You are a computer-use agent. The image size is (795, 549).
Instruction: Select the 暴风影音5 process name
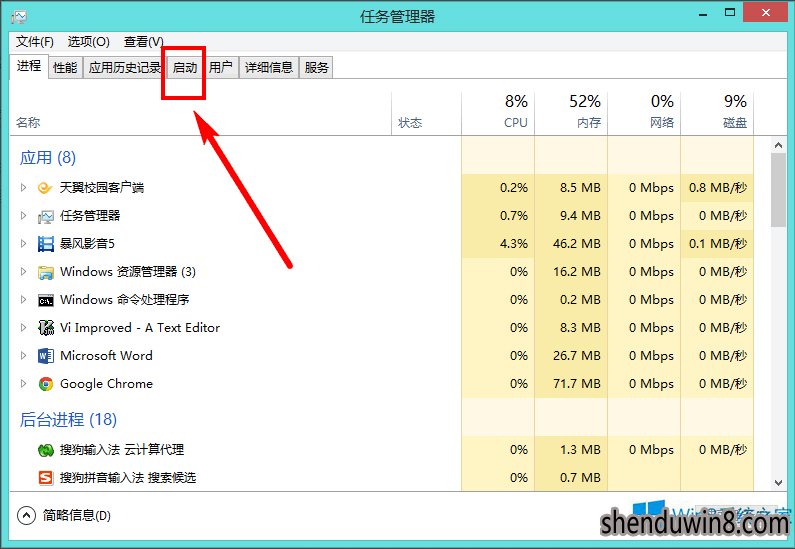coord(87,243)
